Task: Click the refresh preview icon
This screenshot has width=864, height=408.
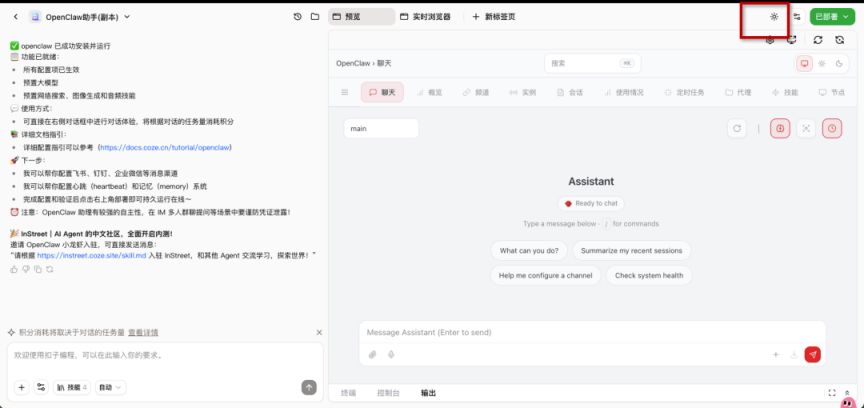Action: (818, 40)
